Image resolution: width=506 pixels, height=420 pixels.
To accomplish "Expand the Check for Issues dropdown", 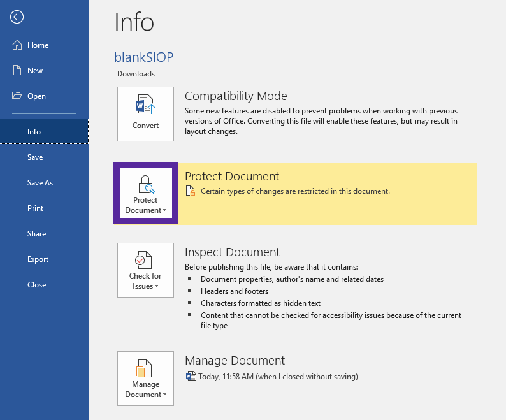I will tap(145, 270).
